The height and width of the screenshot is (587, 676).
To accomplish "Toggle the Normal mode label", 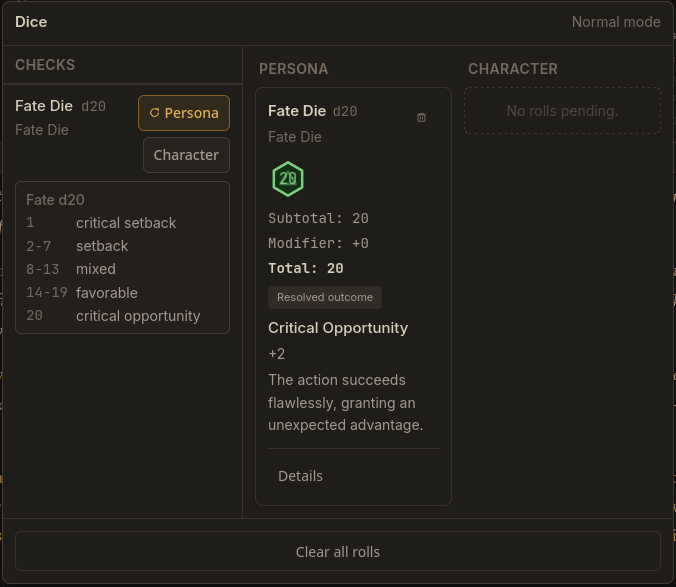I will coord(616,22).
